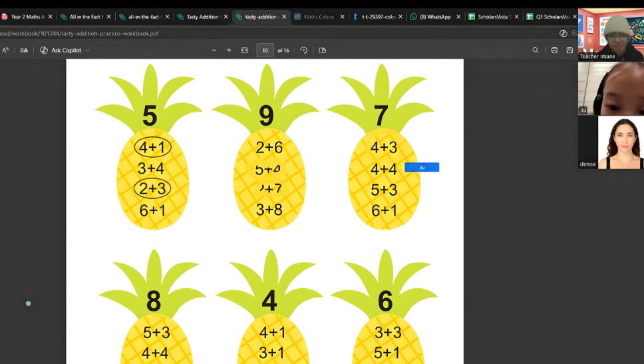Click the Ask Copilot button

click(61, 51)
